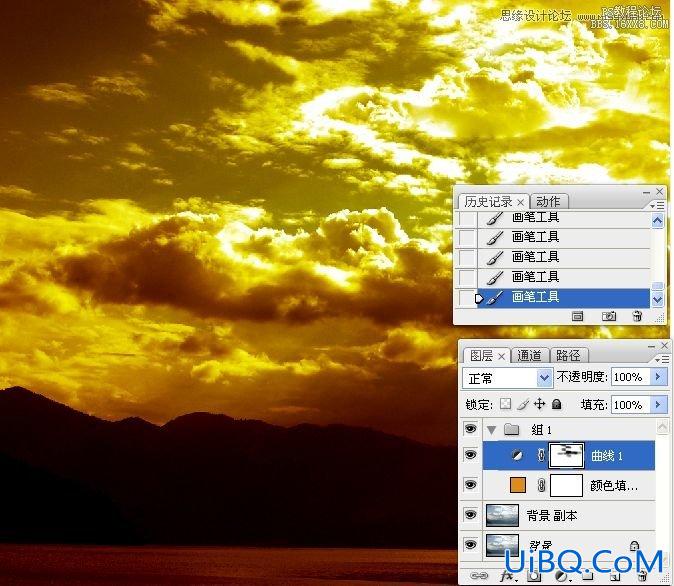The height and width of the screenshot is (586, 674).
Task: Click the 组 1 folder icon
Action: pyautogui.click(x=511, y=429)
